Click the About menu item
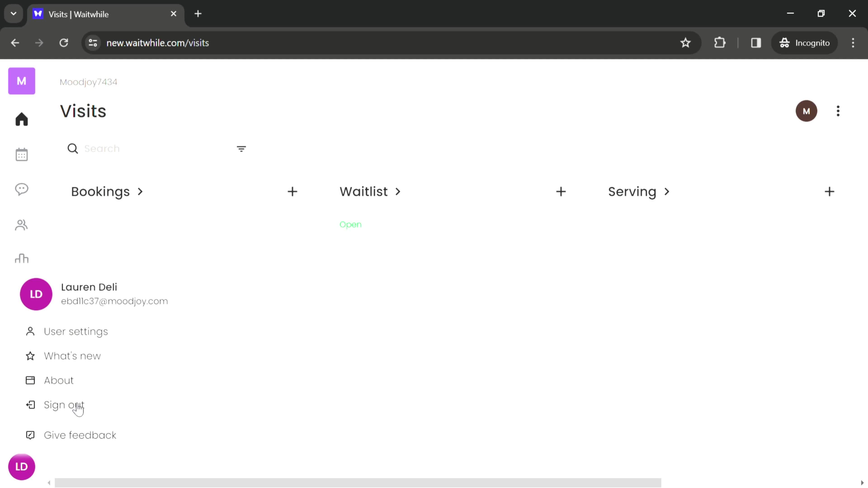The height and width of the screenshot is (488, 868). 58,380
